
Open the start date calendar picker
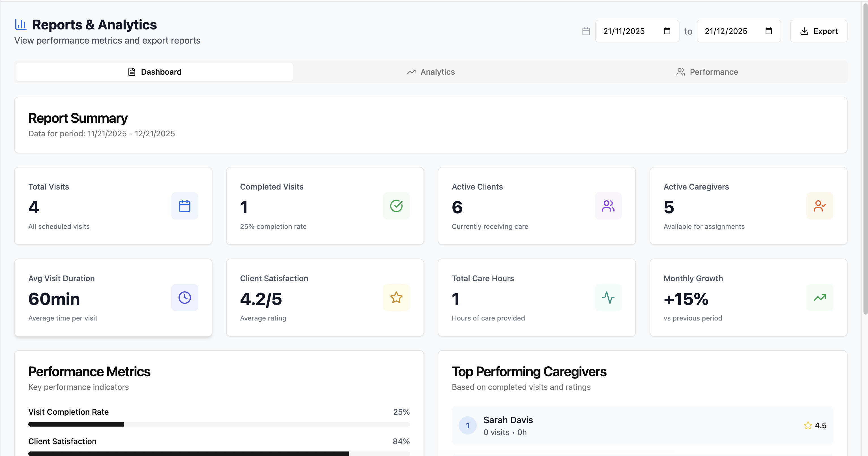tap(667, 31)
